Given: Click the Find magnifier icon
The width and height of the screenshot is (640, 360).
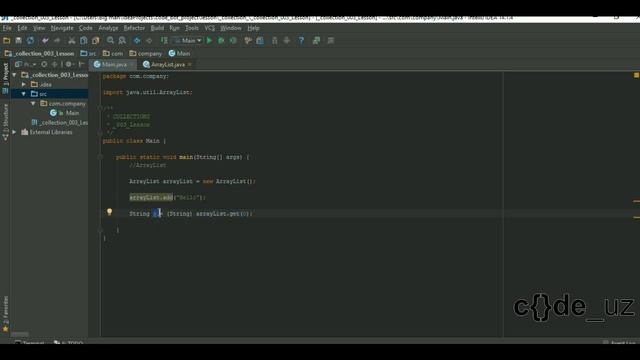Looking at the screenshot, I should (x=110, y=40).
